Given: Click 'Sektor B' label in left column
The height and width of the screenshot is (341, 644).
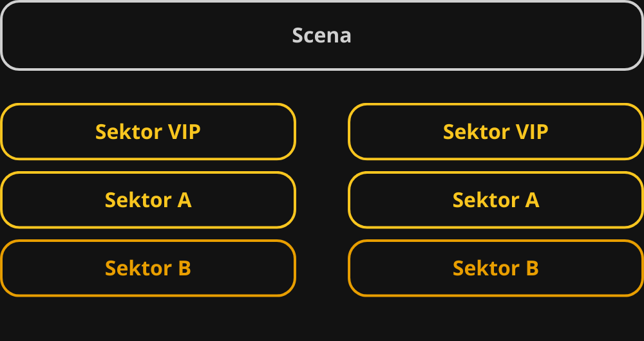Looking at the screenshot, I should 148,268.
